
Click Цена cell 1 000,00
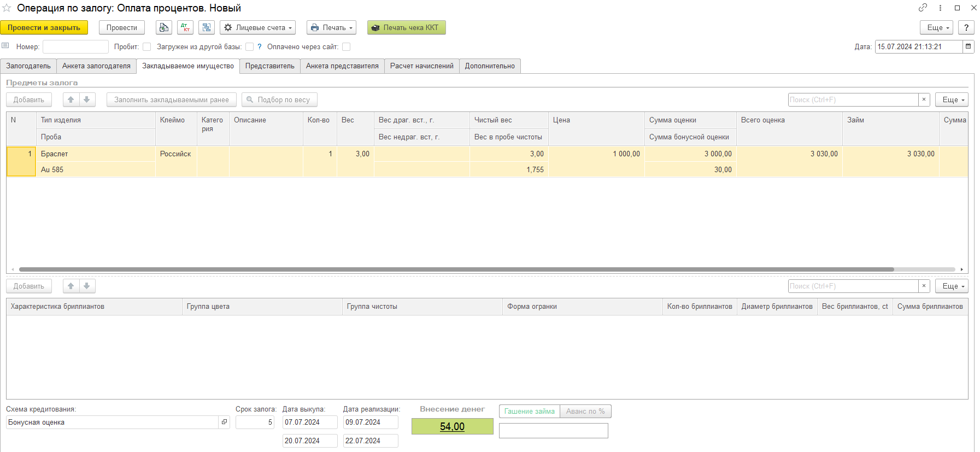tap(596, 154)
